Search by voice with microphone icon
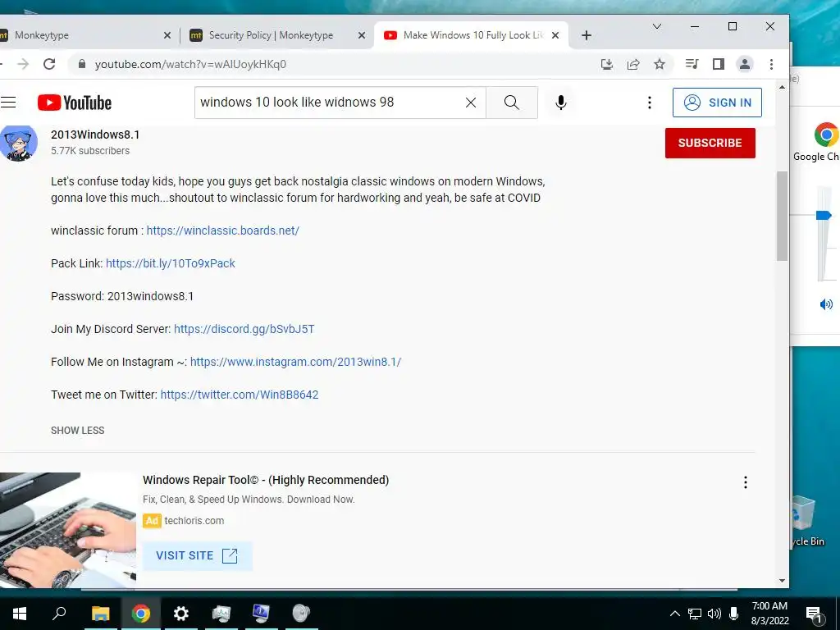840x630 pixels. 561,103
